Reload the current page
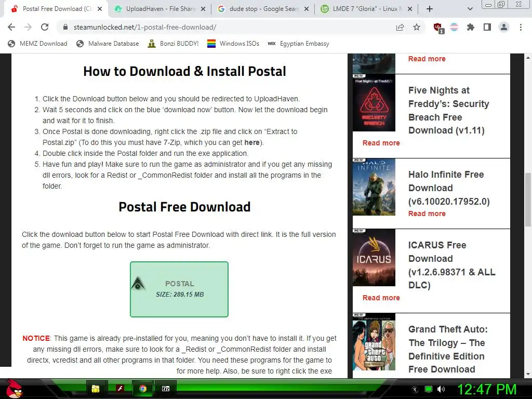532x399 pixels. [45, 27]
